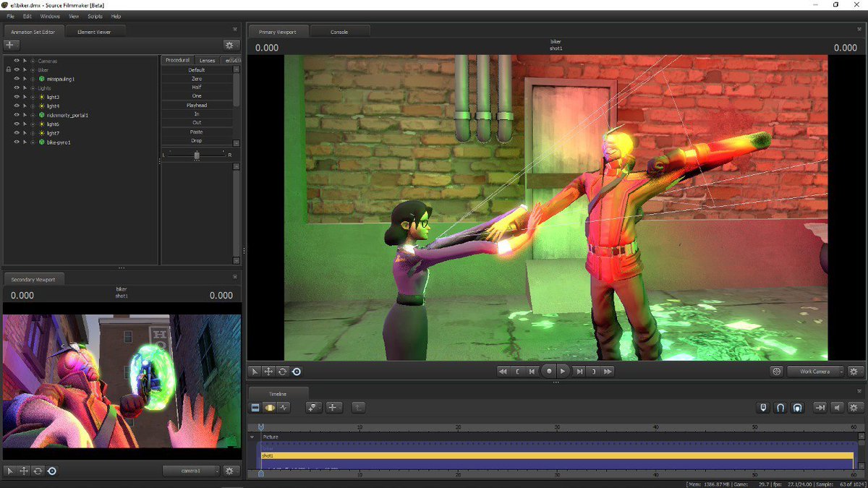Hide light7 using its eye icon

point(17,133)
